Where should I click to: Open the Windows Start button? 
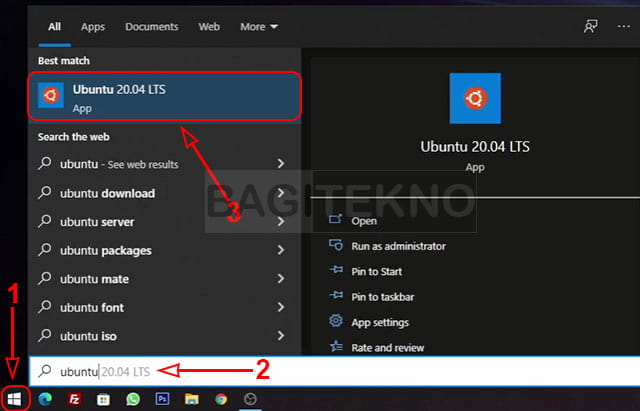pyautogui.click(x=14, y=399)
